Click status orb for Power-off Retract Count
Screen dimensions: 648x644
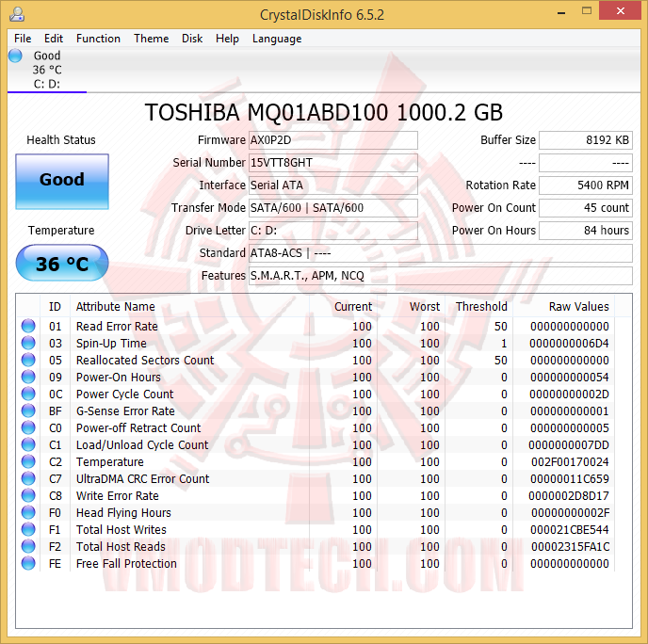point(28,427)
